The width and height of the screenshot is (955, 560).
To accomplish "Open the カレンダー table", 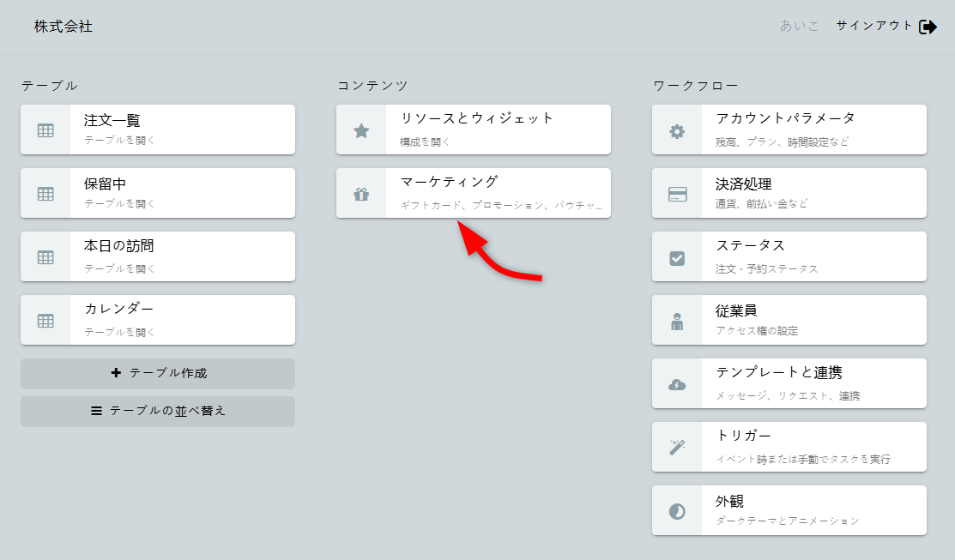I will pyautogui.click(x=119, y=310).
